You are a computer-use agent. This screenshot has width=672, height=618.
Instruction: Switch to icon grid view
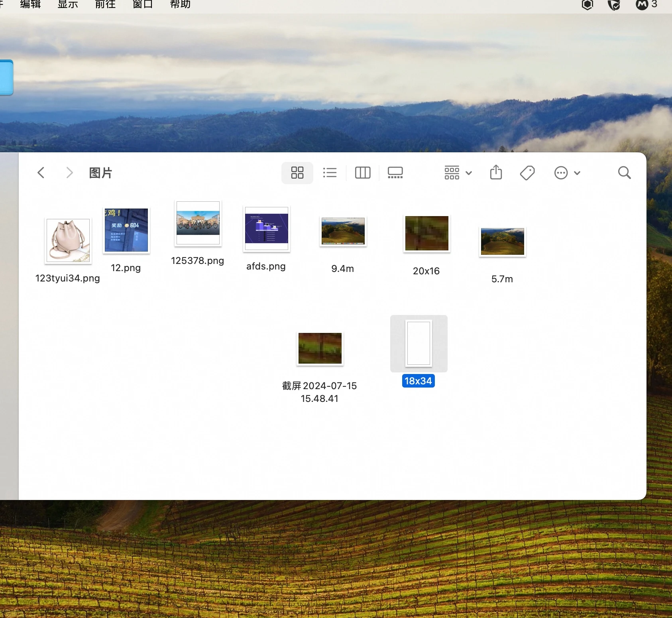coord(297,173)
